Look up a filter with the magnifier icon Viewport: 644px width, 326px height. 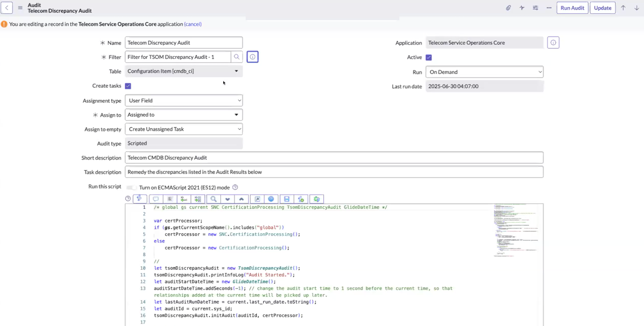pos(236,57)
